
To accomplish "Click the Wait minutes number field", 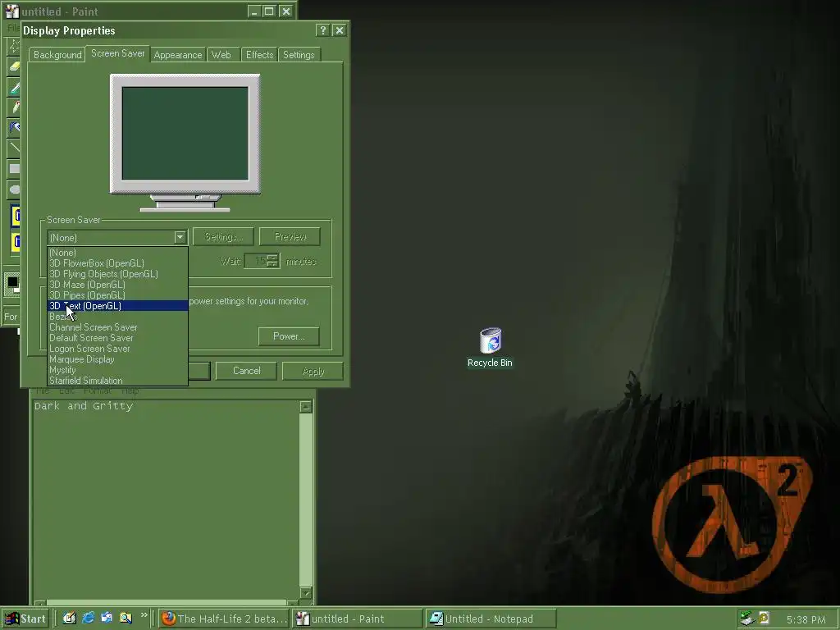I will 256,261.
